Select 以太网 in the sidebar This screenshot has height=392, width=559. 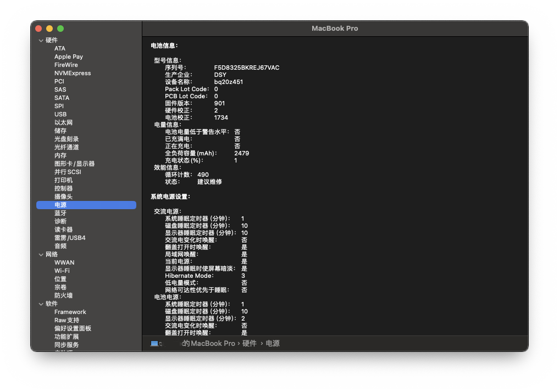point(63,122)
